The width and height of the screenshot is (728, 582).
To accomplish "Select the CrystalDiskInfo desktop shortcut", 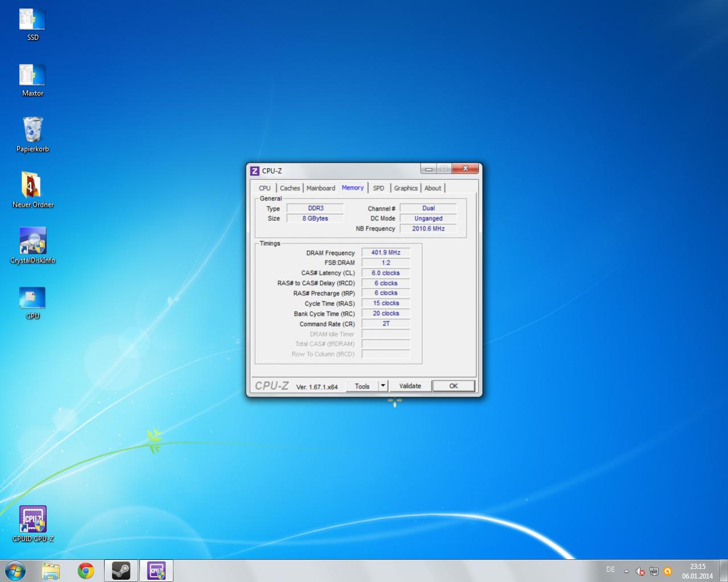I will click(x=32, y=246).
